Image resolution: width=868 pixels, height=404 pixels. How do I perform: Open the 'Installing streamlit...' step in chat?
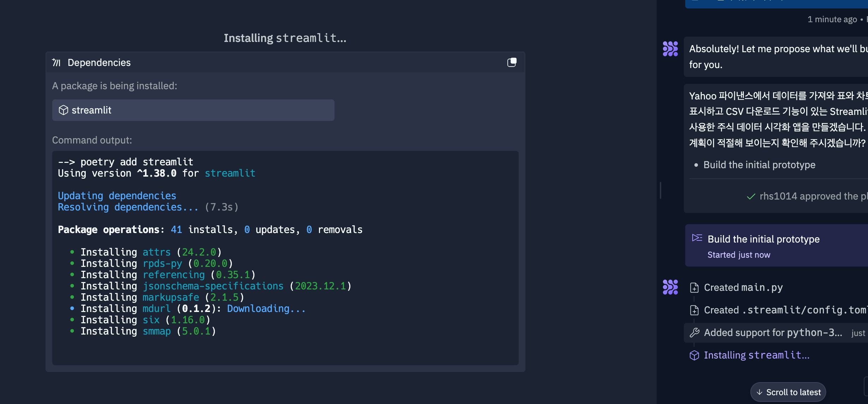757,355
